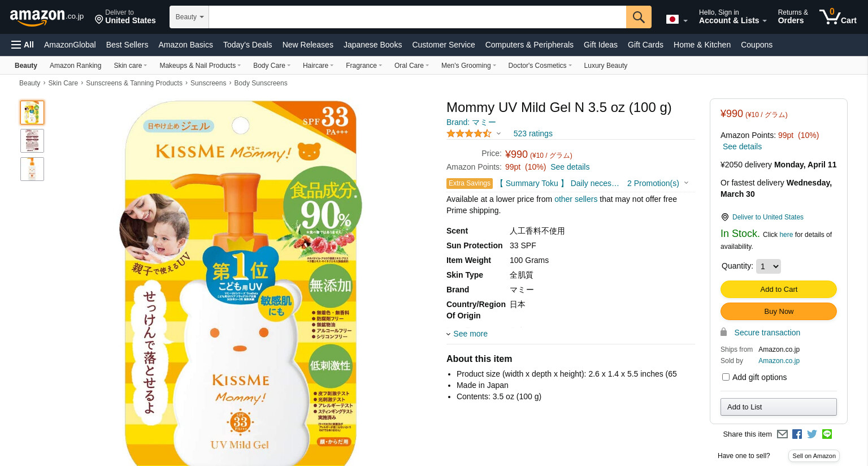Open the All hamburger menu
Viewport: 868px width, 466px height.
point(23,45)
